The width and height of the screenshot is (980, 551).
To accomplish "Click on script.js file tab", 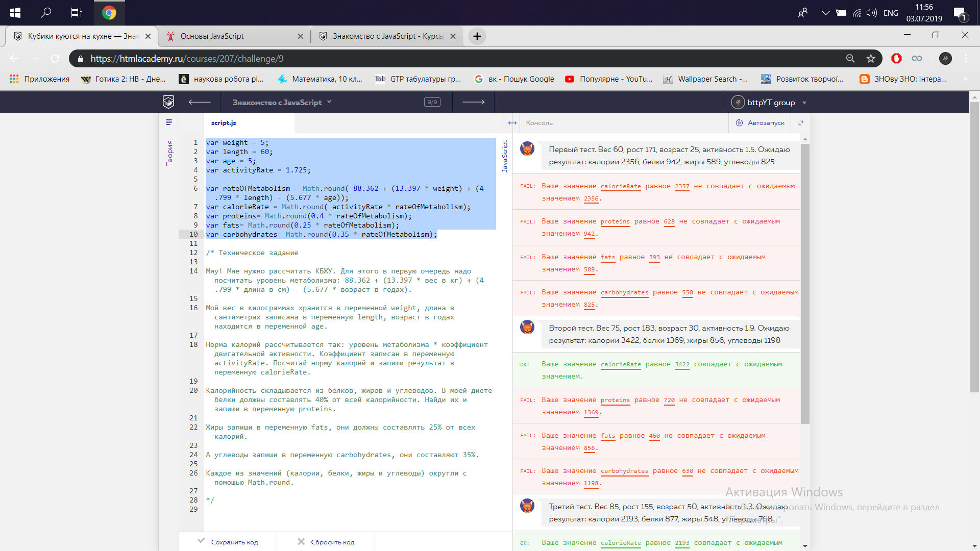I will [224, 122].
